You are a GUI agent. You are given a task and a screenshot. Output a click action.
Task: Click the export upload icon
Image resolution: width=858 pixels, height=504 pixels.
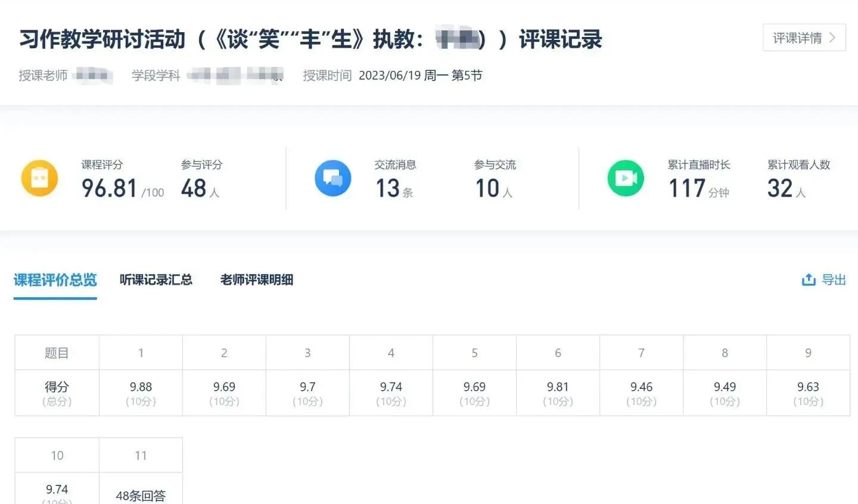[809, 280]
